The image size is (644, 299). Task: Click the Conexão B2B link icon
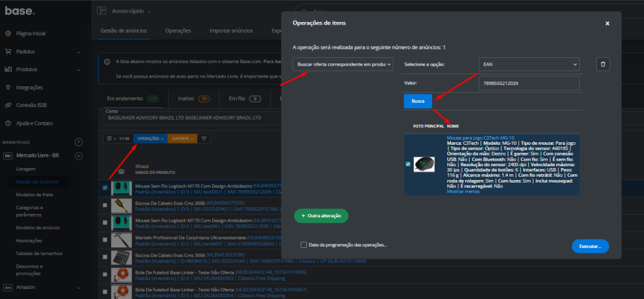(x=8, y=105)
